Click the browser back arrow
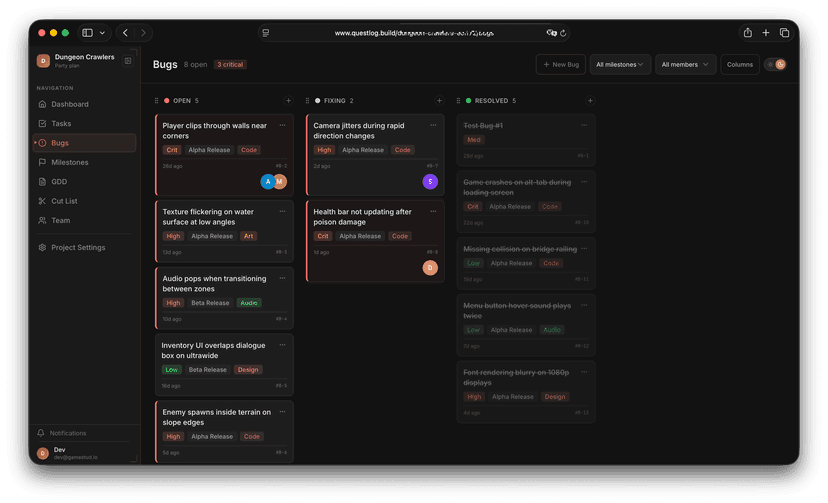This screenshot has height=503, width=828. click(126, 33)
